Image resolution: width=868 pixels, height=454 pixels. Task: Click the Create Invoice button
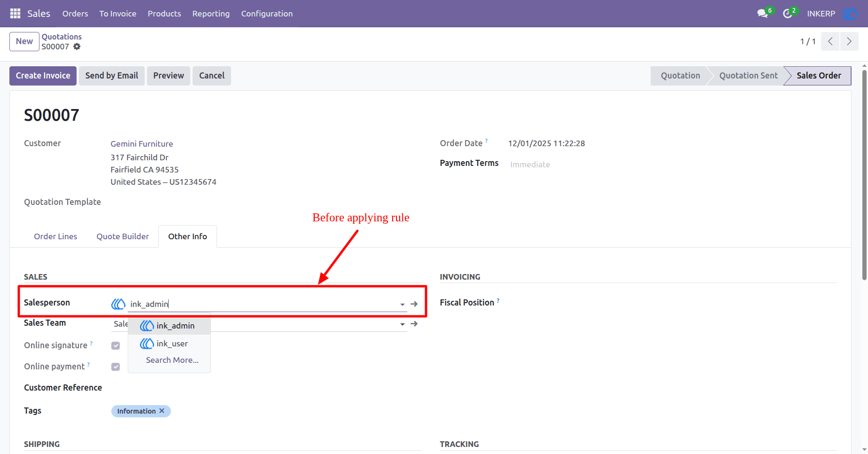click(43, 76)
